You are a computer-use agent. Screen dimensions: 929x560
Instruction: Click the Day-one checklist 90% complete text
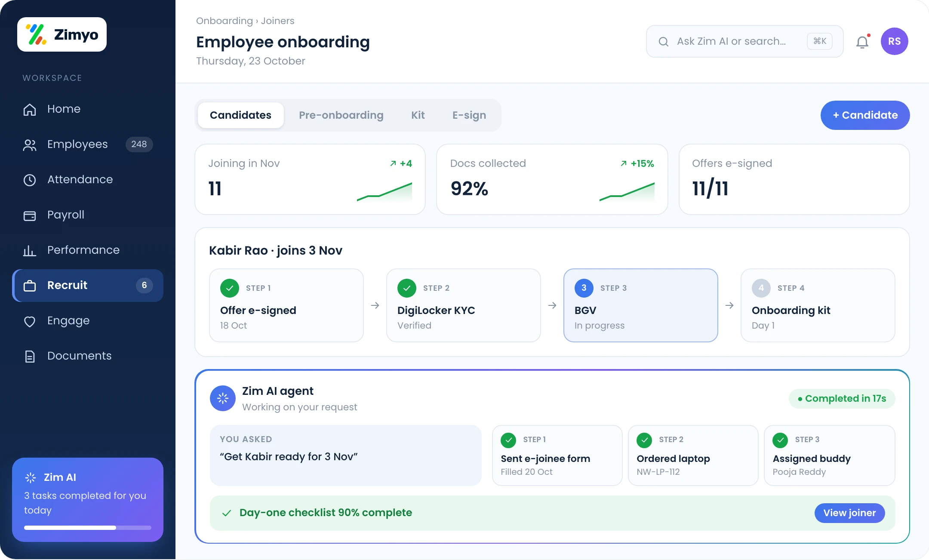pos(326,513)
